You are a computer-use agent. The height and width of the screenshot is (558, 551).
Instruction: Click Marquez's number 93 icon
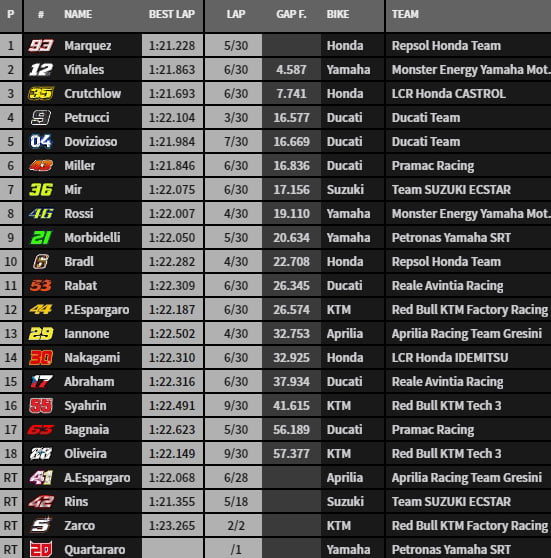41,46
